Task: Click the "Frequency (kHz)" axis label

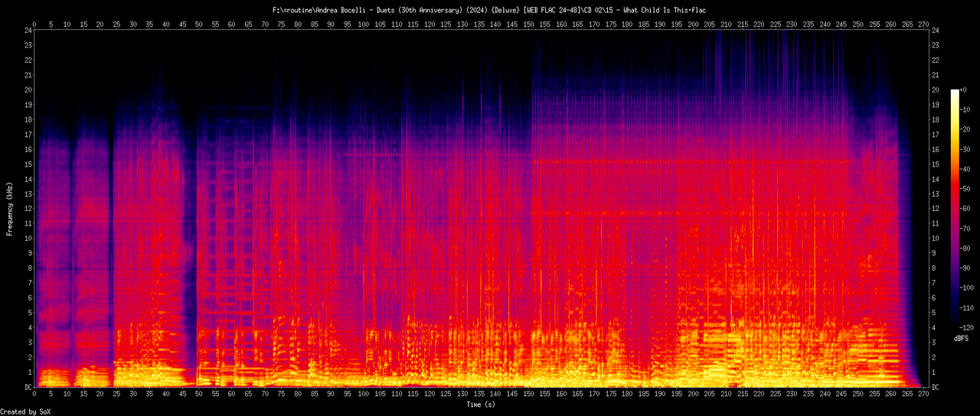Action: pos(10,209)
